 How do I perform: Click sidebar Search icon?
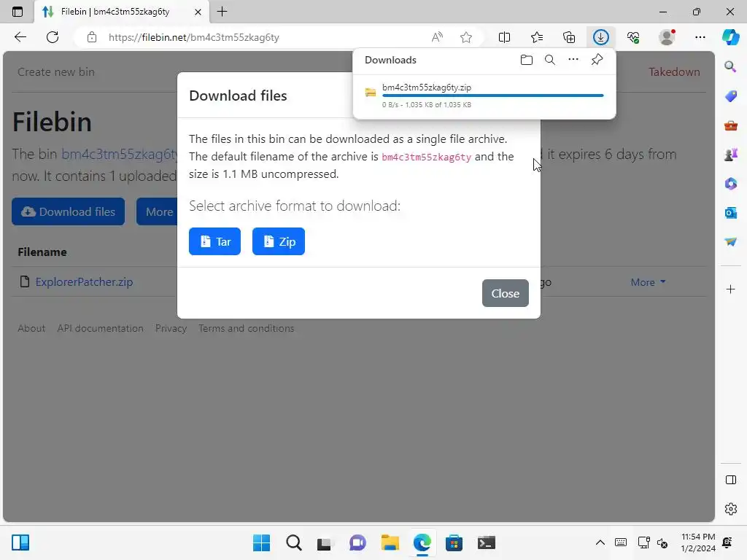(x=730, y=66)
